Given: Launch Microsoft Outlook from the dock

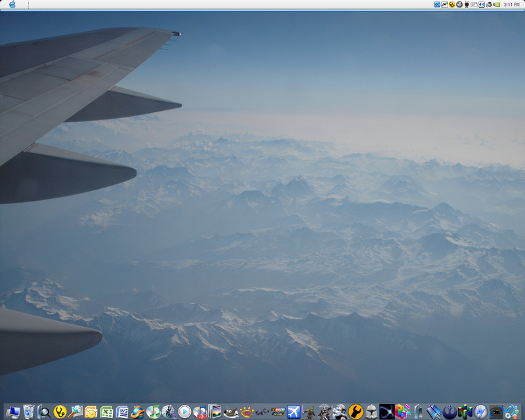Looking at the screenshot, I should 91,412.
